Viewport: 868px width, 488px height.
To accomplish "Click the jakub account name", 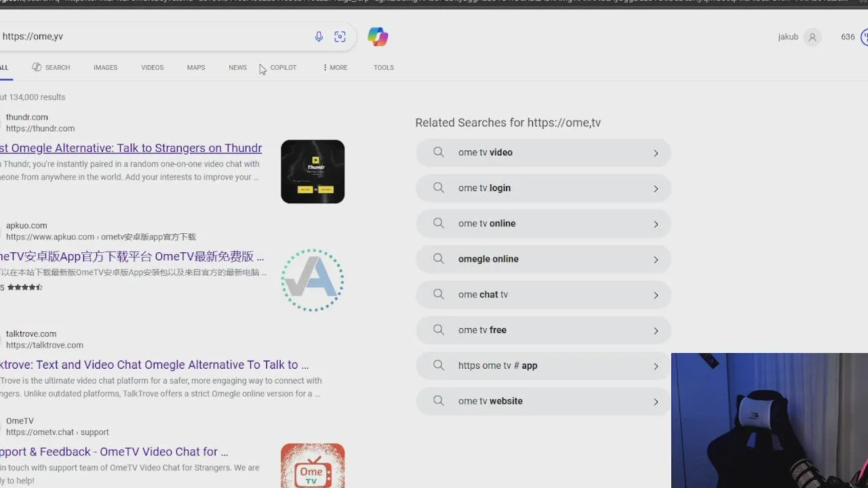I will click(788, 37).
